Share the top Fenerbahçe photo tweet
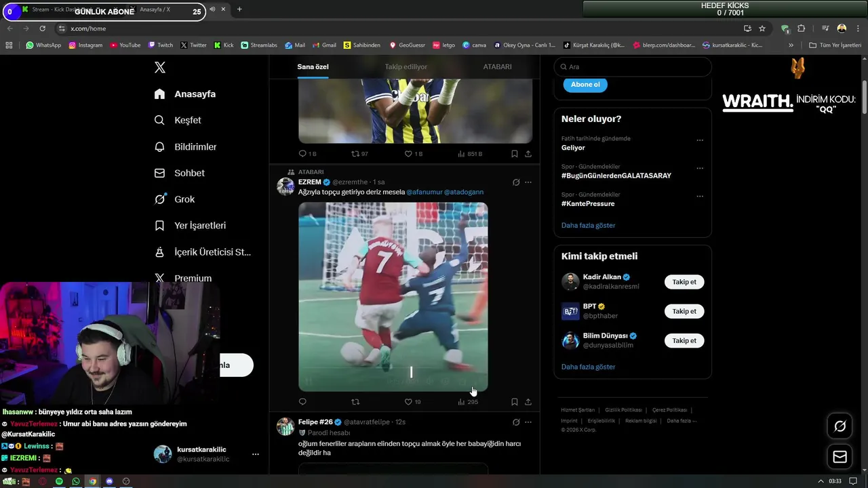 click(x=528, y=154)
